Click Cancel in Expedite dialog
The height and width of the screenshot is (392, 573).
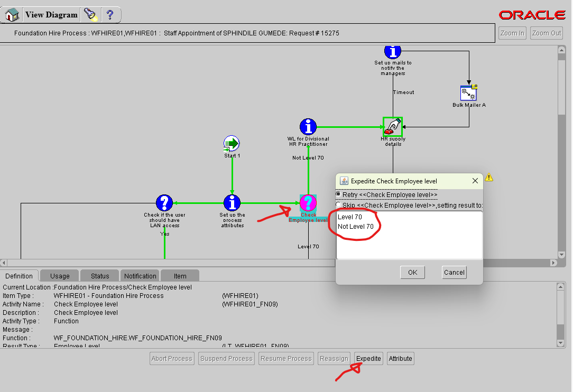tap(454, 272)
